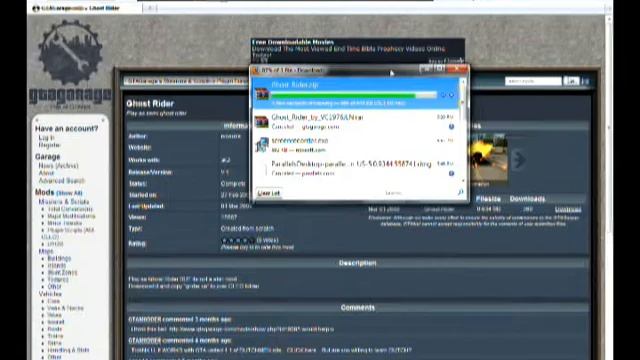Retry the canceled Ghost_Rider_by_VC1976&Nixar download
Viewport: 640px width, 360px height.
(x=451, y=127)
